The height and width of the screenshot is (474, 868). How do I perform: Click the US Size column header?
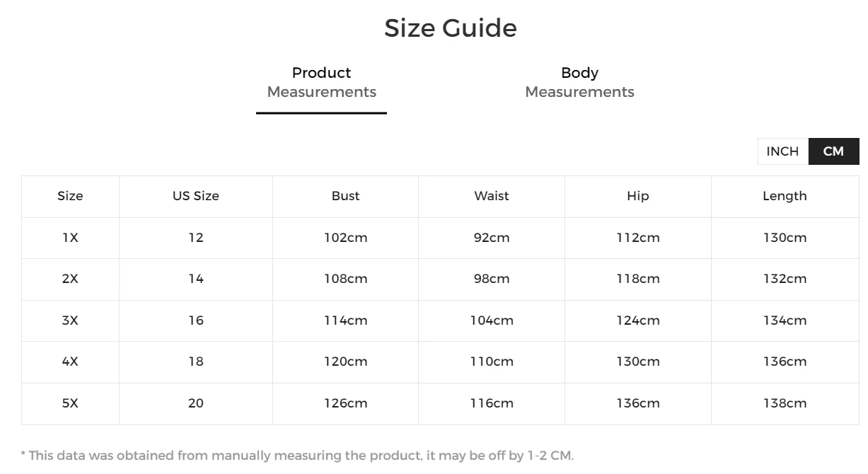pyautogui.click(x=196, y=197)
